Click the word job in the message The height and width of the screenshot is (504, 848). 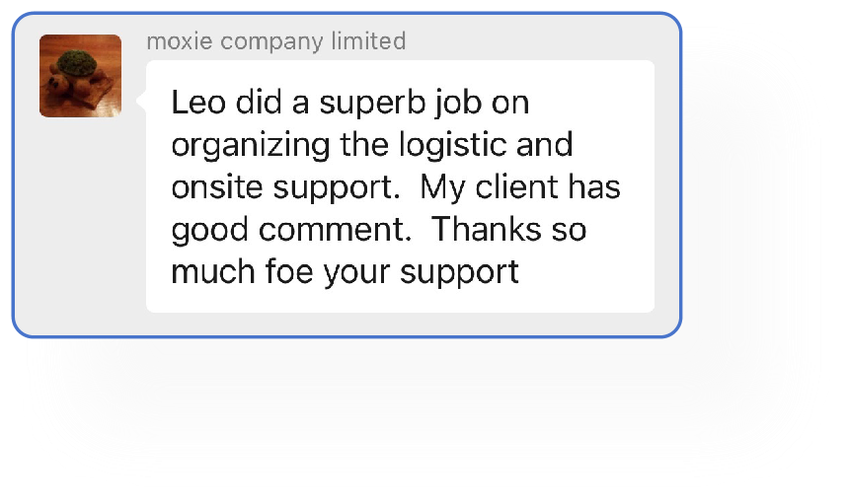459,104
